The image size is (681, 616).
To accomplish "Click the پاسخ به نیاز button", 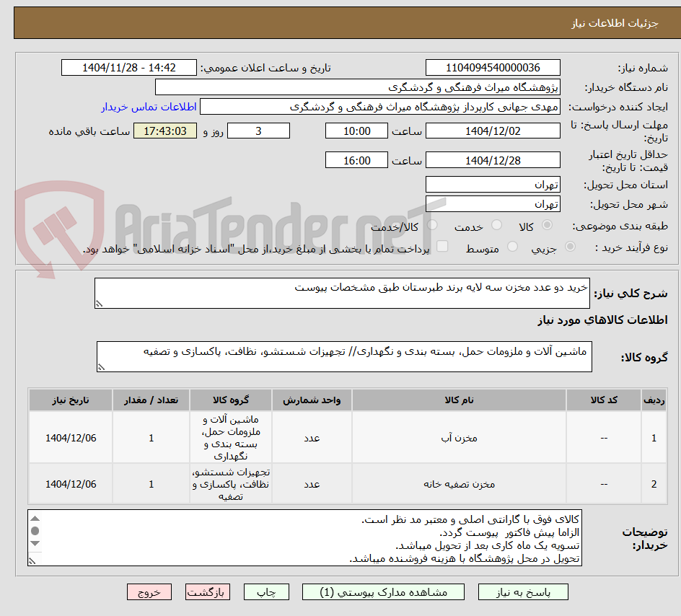I will 523,592.
